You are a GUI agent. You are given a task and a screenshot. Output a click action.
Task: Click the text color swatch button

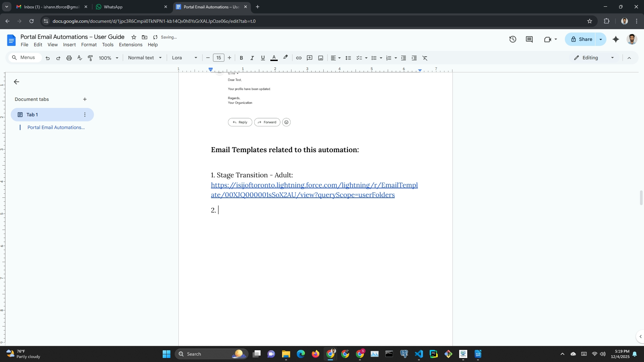click(x=274, y=58)
